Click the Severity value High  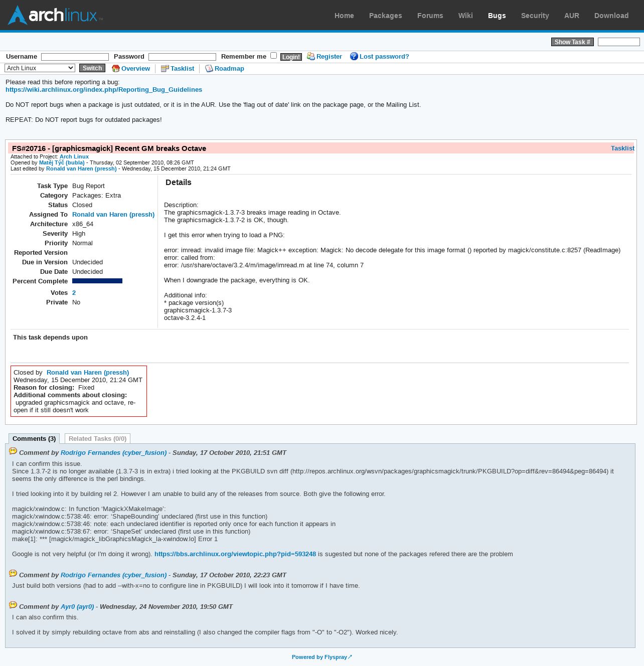[x=79, y=234]
